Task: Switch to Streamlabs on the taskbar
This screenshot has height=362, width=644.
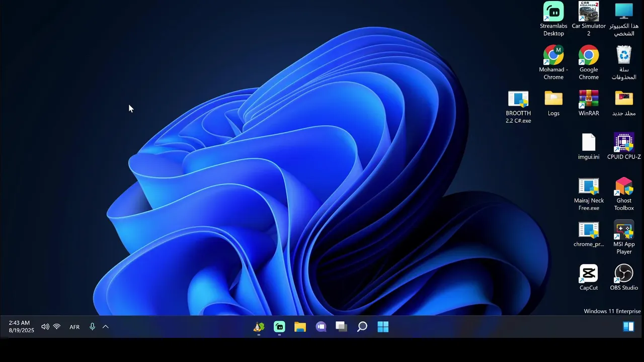Action: 279,327
